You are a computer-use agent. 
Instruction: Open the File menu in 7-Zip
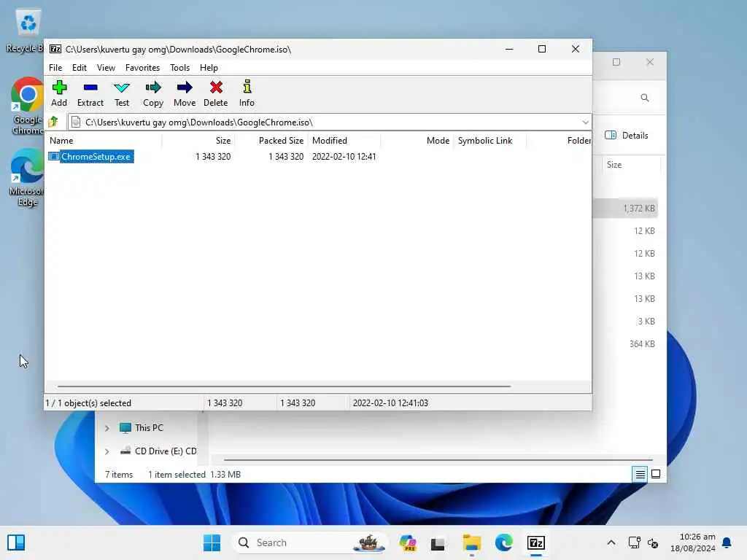point(55,68)
